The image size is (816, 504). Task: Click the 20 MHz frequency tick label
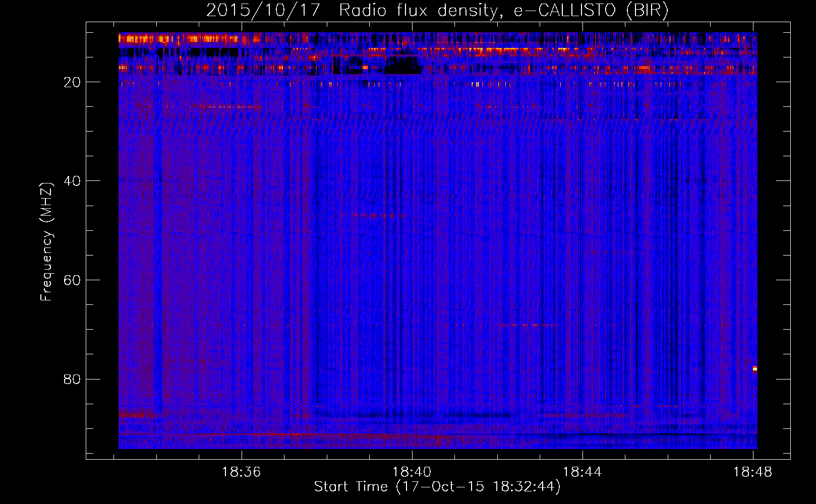72,82
